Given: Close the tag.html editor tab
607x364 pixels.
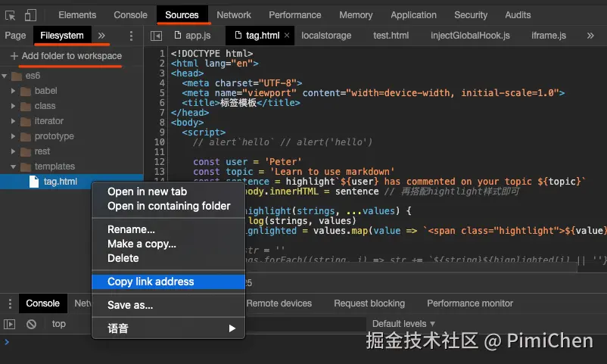Looking at the screenshot, I should point(287,36).
